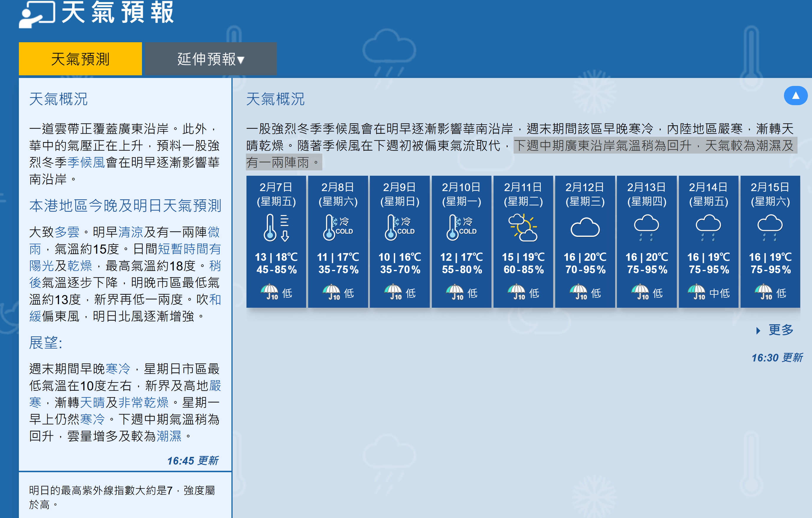Click the light rain icon for 2月13日

[646, 227]
